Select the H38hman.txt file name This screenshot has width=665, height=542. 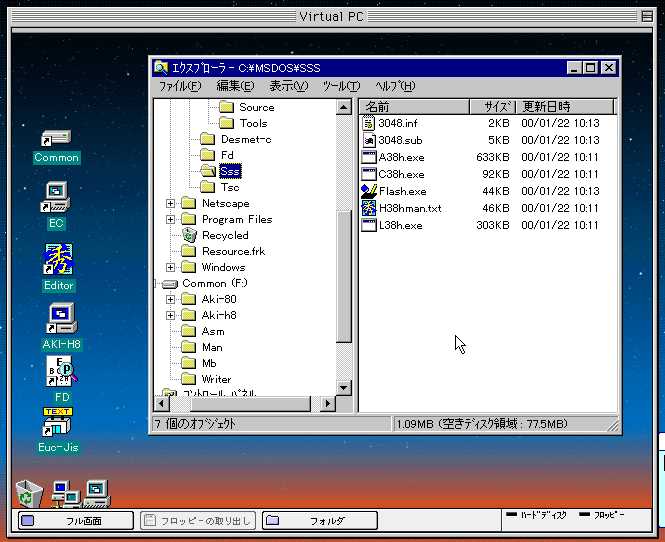(410, 208)
